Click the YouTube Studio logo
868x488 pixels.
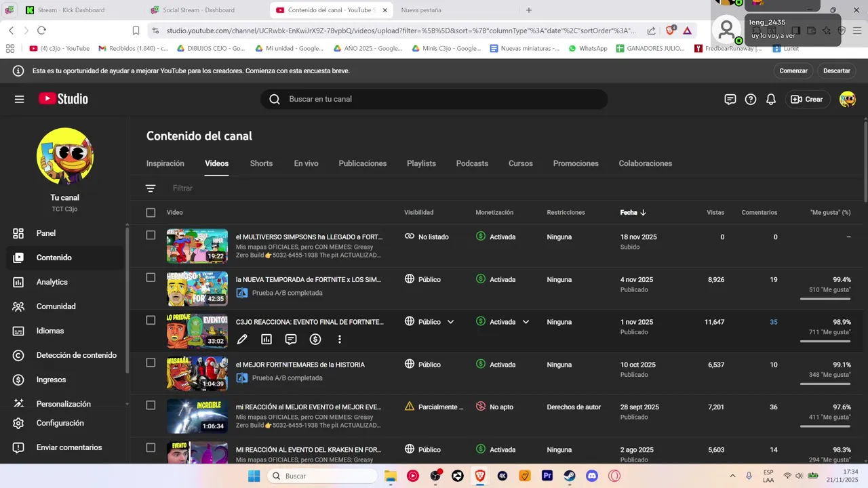point(63,99)
